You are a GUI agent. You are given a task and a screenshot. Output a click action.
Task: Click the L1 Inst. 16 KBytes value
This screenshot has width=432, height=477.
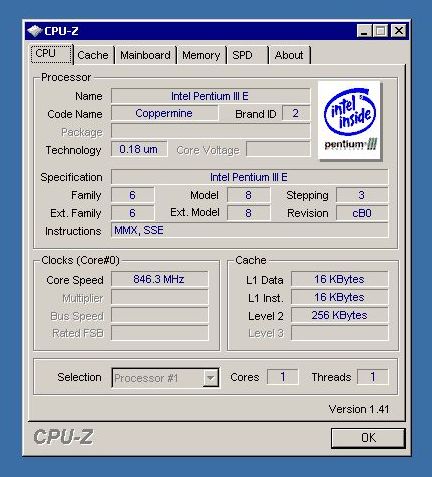click(x=340, y=297)
